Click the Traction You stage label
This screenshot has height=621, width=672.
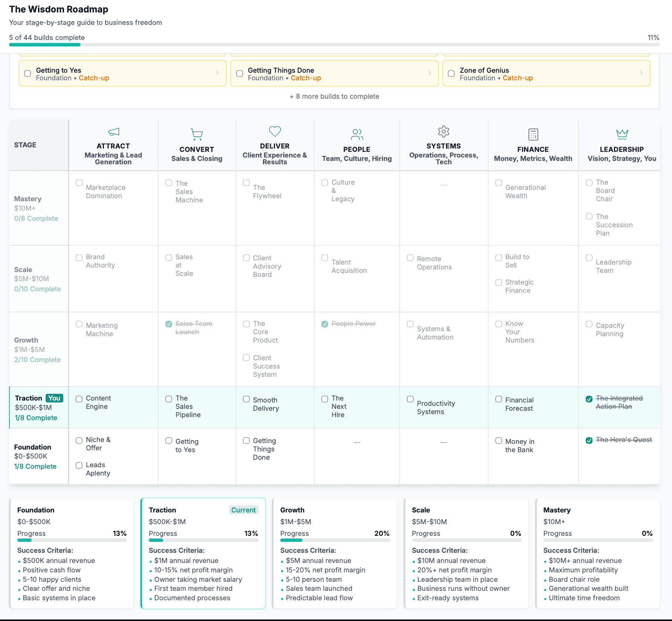(x=38, y=398)
